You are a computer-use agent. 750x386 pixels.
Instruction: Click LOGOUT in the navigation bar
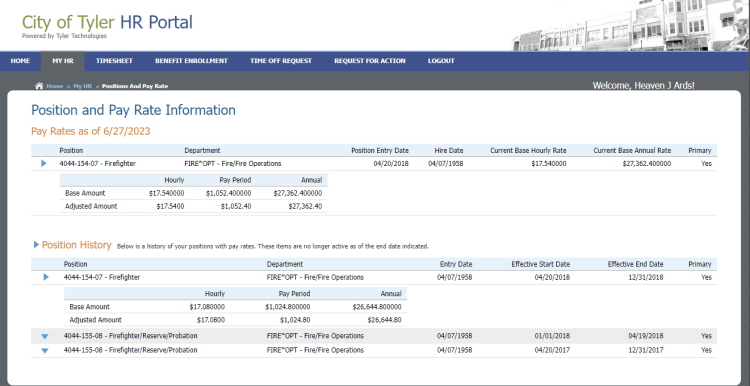coord(441,61)
